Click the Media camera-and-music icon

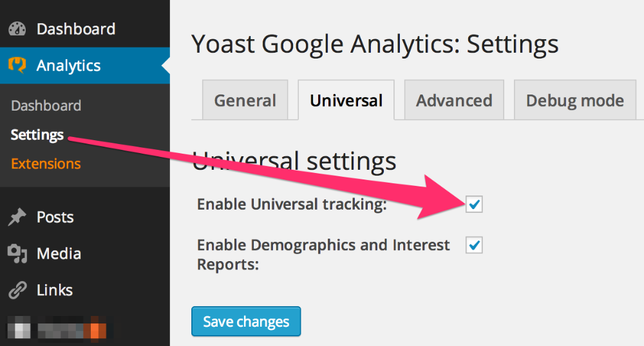[x=17, y=253]
